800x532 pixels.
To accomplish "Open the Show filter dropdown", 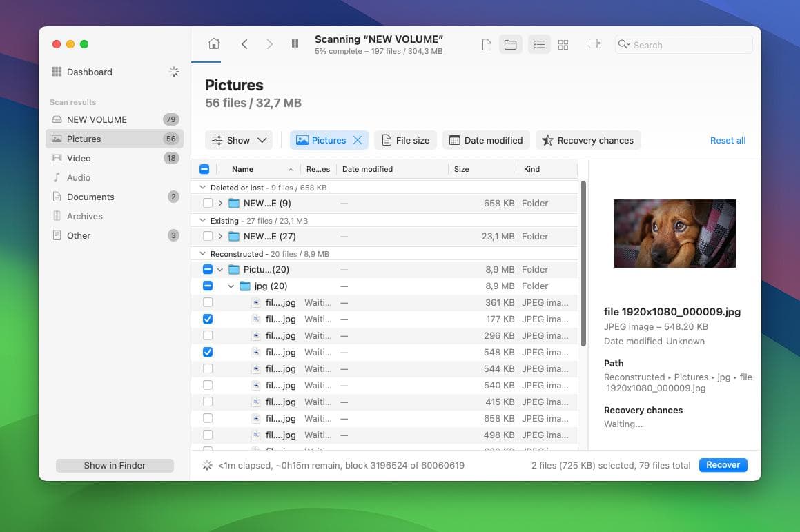I will (239, 140).
